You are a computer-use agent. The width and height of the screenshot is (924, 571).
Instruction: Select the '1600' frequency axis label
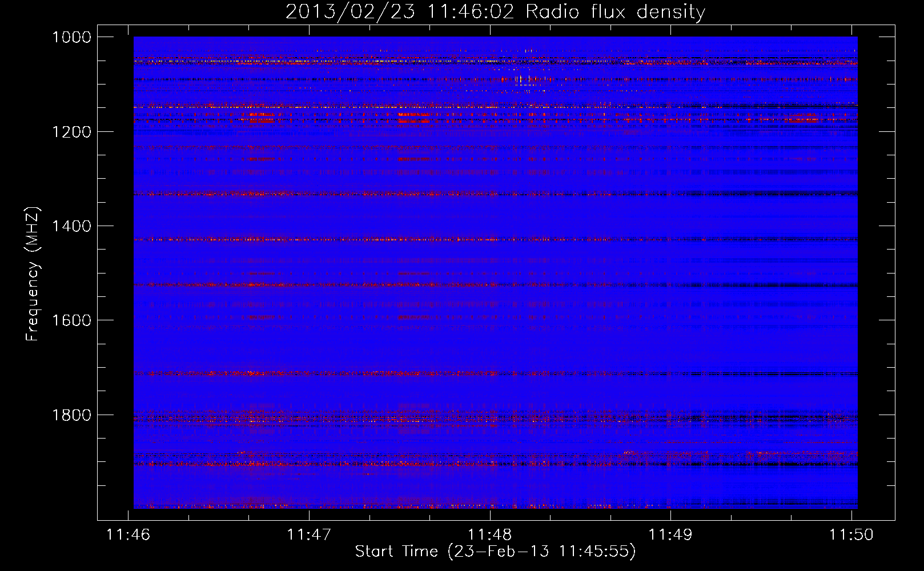tap(71, 320)
